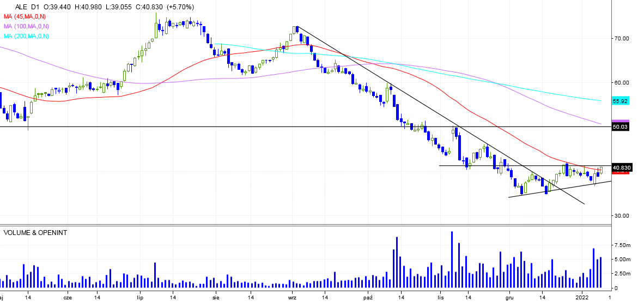Click the 55.92 cyan price tag

click(x=621, y=101)
